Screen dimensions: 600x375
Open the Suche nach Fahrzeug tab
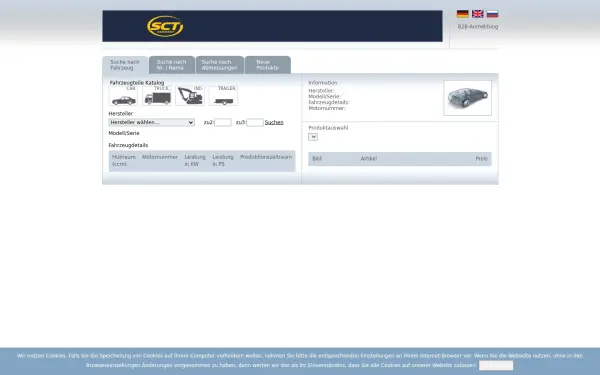pyautogui.click(x=125, y=65)
